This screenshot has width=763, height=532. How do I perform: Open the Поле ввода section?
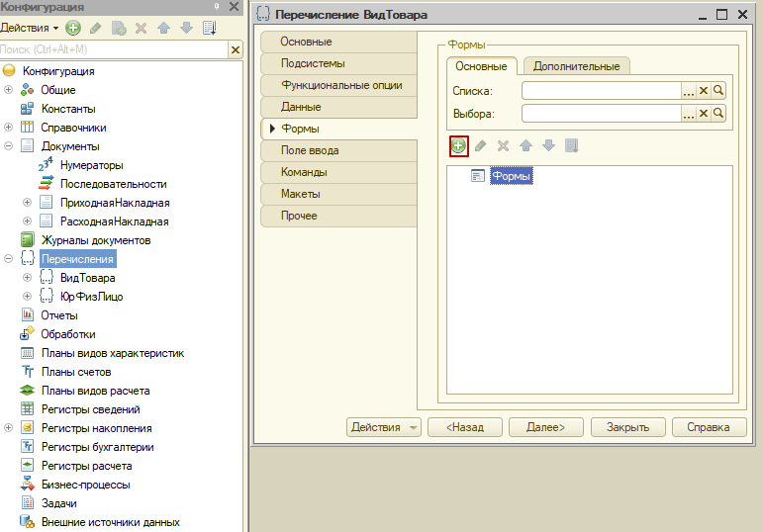[x=339, y=150]
